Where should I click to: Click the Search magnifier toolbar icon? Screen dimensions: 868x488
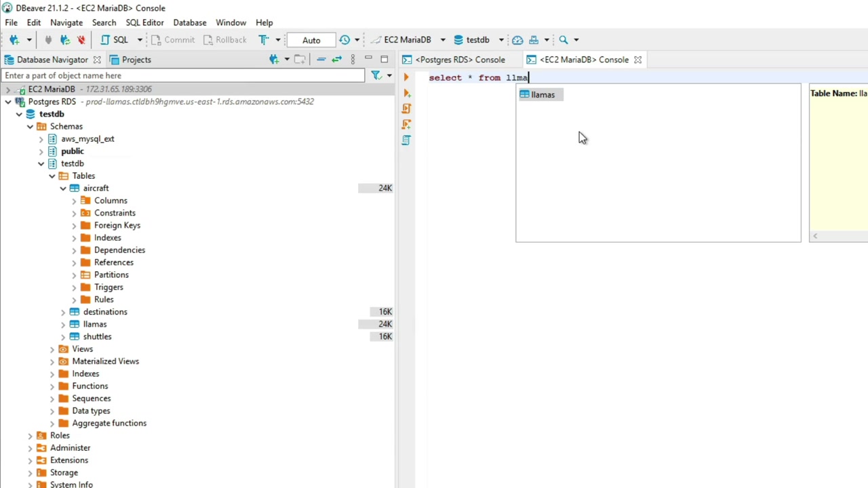[x=564, y=40]
